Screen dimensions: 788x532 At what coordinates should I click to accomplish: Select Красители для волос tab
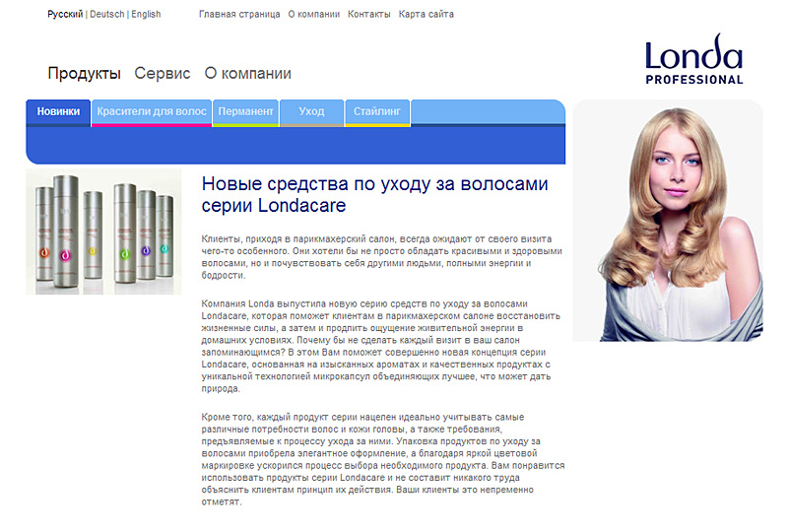[x=152, y=112]
